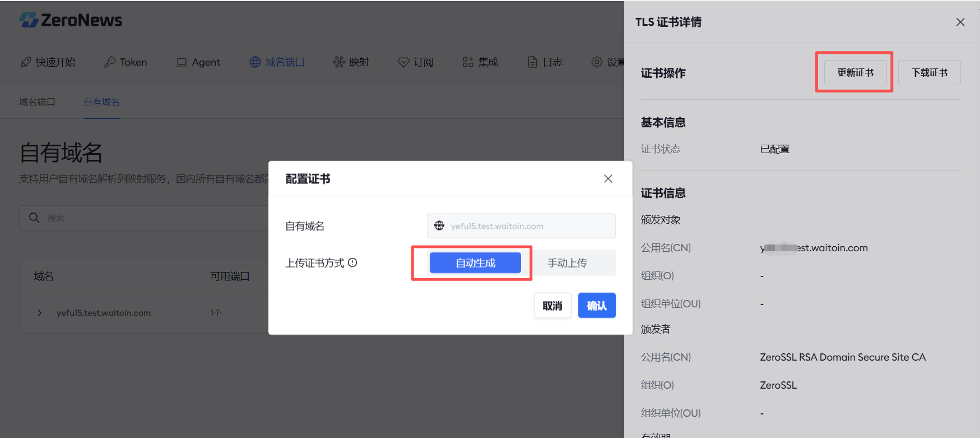The width and height of the screenshot is (980, 438).
Task: Click 下载证书 to download certificate
Action: (929, 72)
